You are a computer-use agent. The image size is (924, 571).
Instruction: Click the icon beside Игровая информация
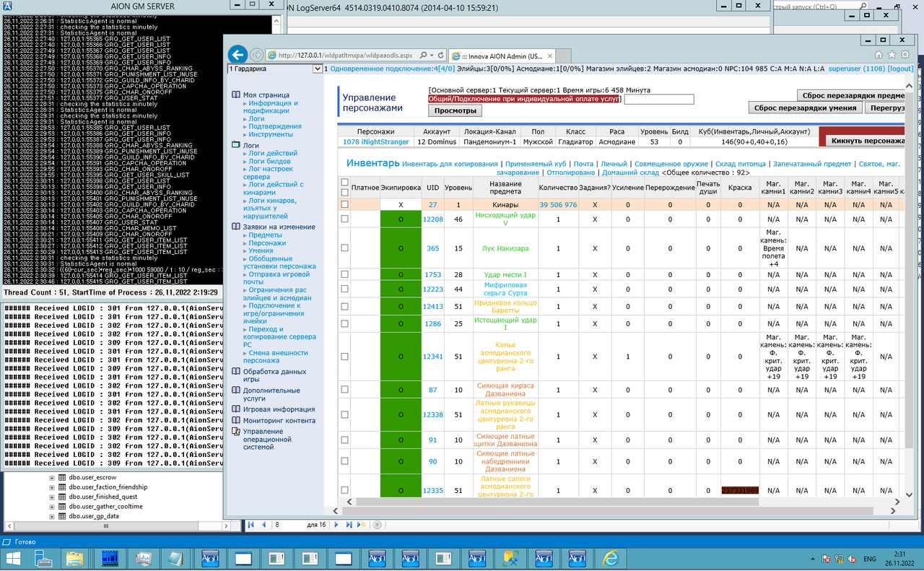236,409
